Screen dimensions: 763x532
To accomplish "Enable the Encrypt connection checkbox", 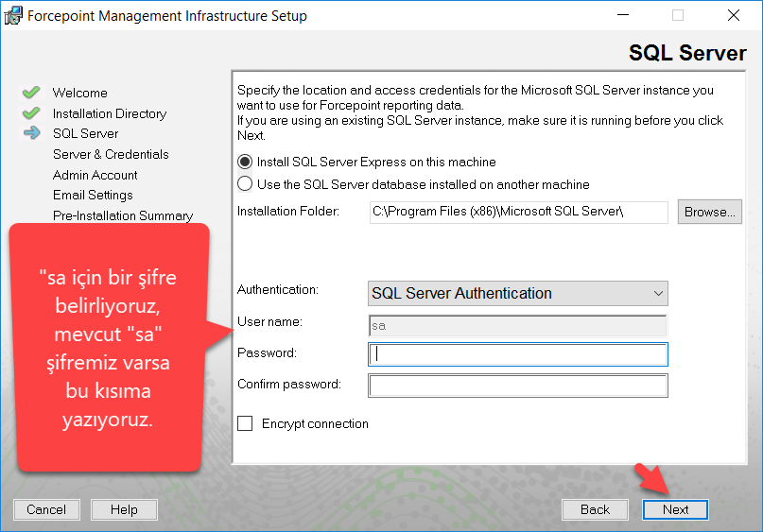I will [x=245, y=423].
